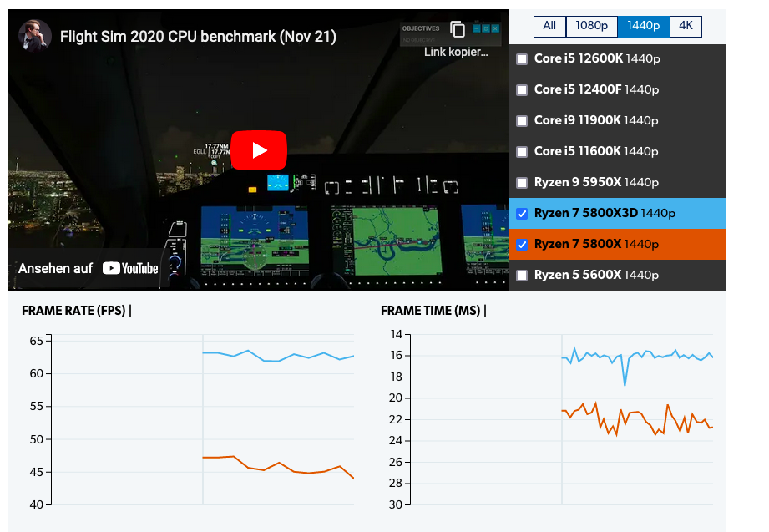Enable Core i9 11900K 1440p checkbox

[x=522, y=121]
